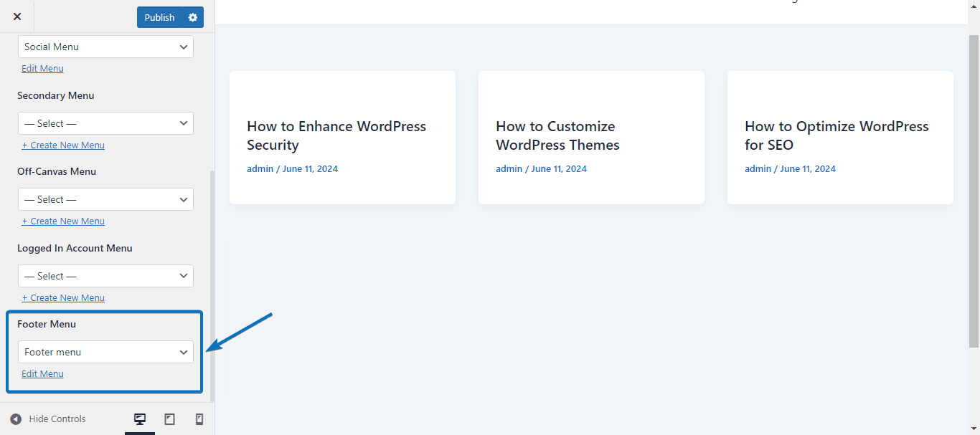Screen dimensions: 980x435
Task: Open the Logged In Account Menu dropdown
Action: click(x=105, y=276)
